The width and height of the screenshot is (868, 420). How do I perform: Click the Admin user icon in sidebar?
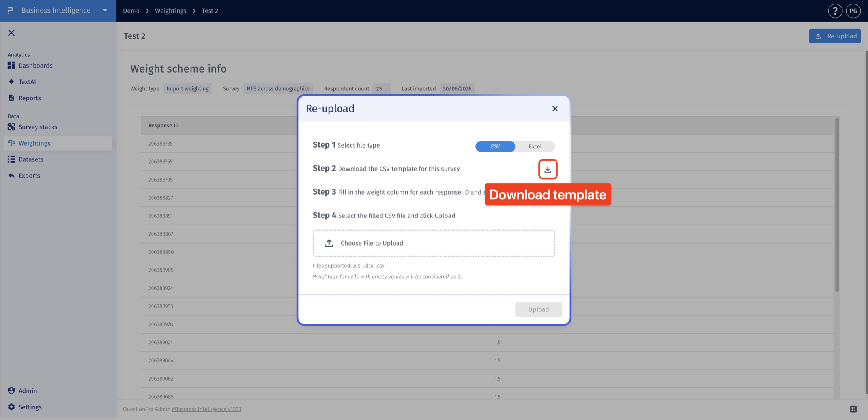click(x=11, y=390)
